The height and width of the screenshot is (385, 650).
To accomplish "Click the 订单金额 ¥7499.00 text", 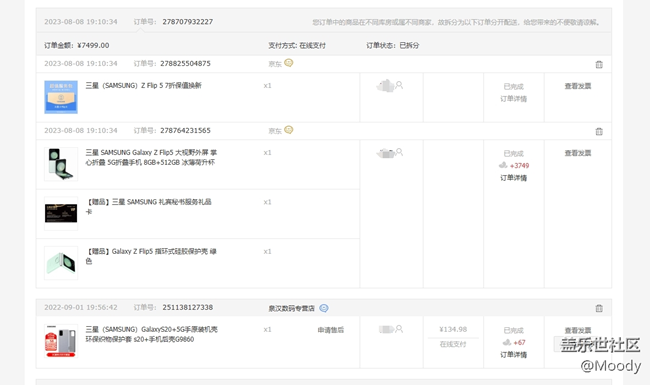I will point(77,45).
